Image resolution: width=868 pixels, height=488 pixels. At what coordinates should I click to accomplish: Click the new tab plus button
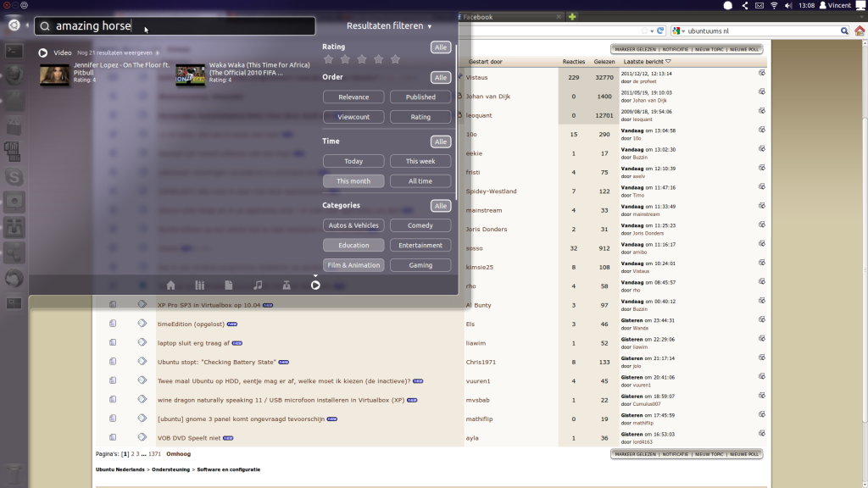coord(573,17)
